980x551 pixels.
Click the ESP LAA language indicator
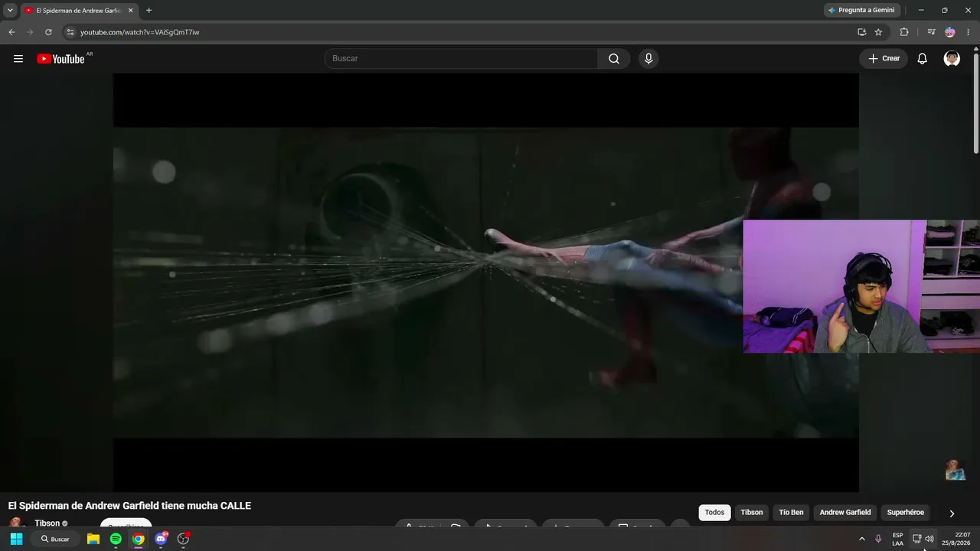coord(897,539)
